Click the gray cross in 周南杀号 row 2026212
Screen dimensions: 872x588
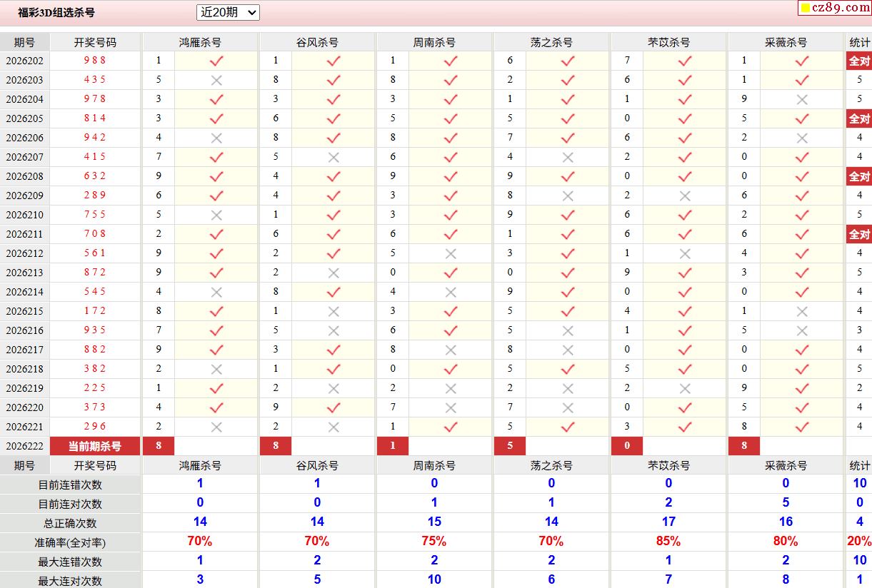click(451, 254)
